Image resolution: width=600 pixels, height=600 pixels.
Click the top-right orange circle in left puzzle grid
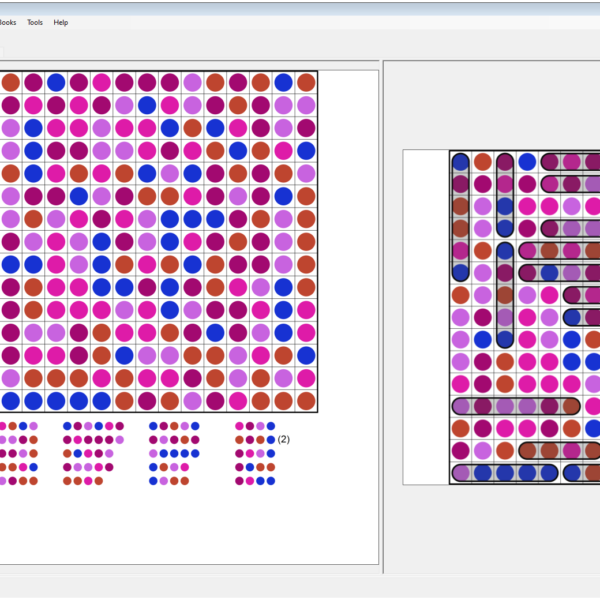click(x=306, y=82)
